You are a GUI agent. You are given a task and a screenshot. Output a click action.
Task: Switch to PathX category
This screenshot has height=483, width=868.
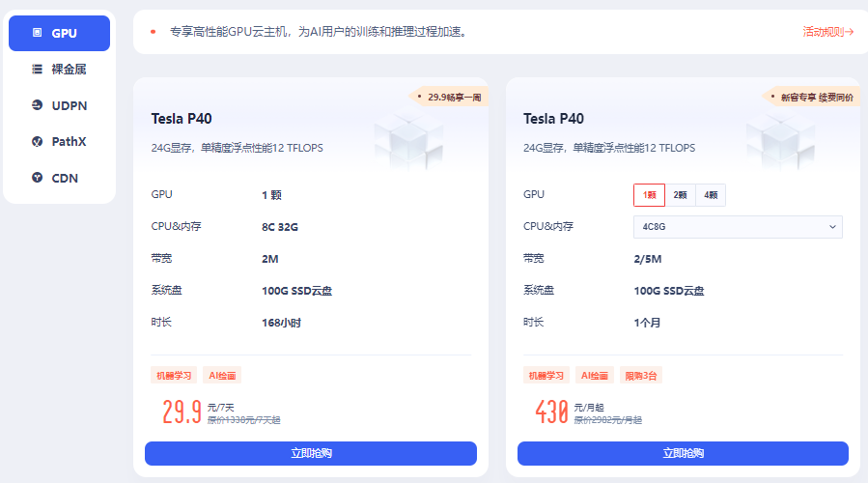click(x=59, y=142)
